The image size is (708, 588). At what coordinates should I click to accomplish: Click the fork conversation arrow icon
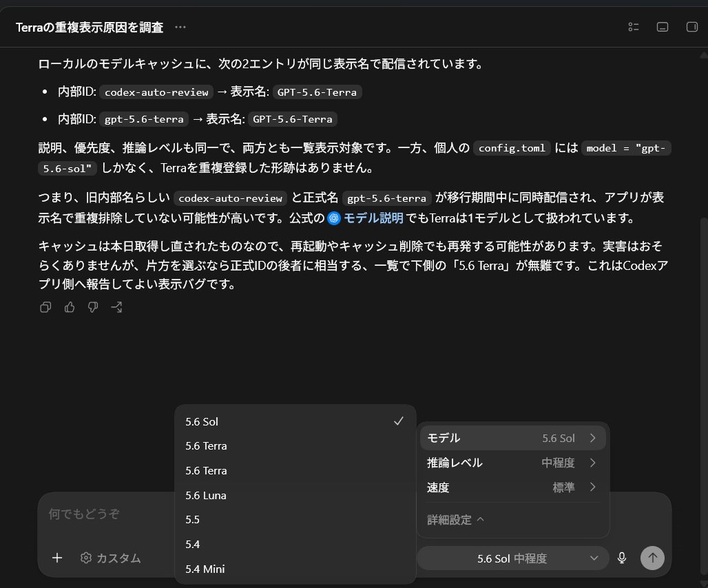(x=116, y=307)
